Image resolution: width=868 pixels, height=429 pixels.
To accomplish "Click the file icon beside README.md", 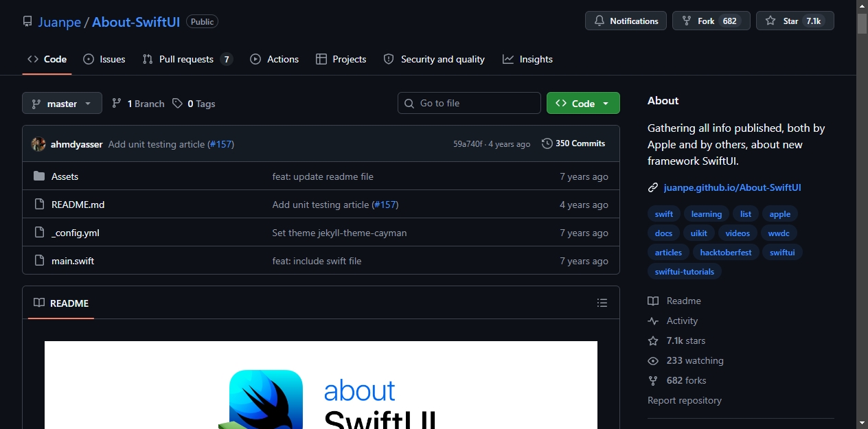I will (39, 205).
